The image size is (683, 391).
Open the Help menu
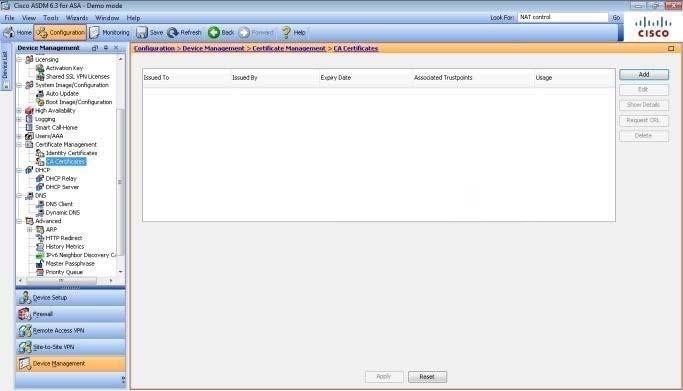click(133, 18)
